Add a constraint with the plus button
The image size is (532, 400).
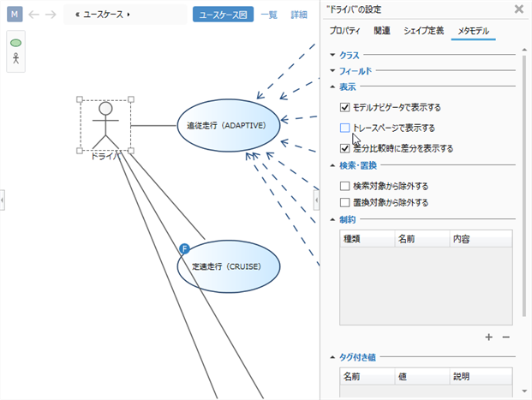pyautogui.click(x=488, y=337)
